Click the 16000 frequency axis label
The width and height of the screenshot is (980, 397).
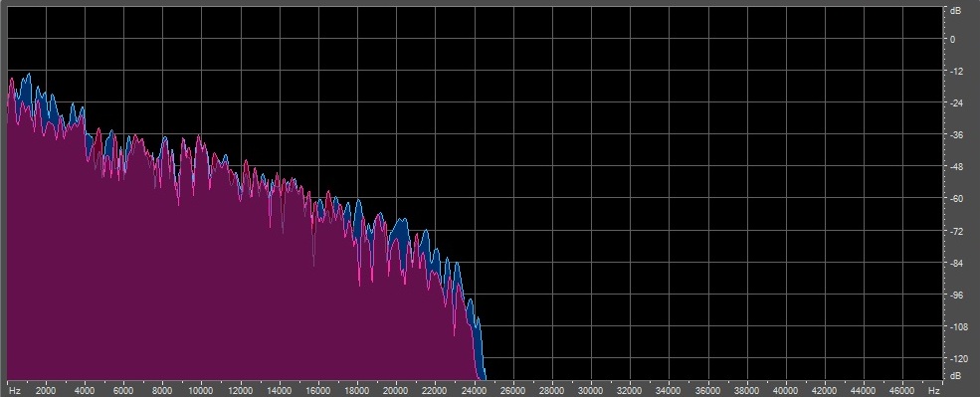coord(318,391)
